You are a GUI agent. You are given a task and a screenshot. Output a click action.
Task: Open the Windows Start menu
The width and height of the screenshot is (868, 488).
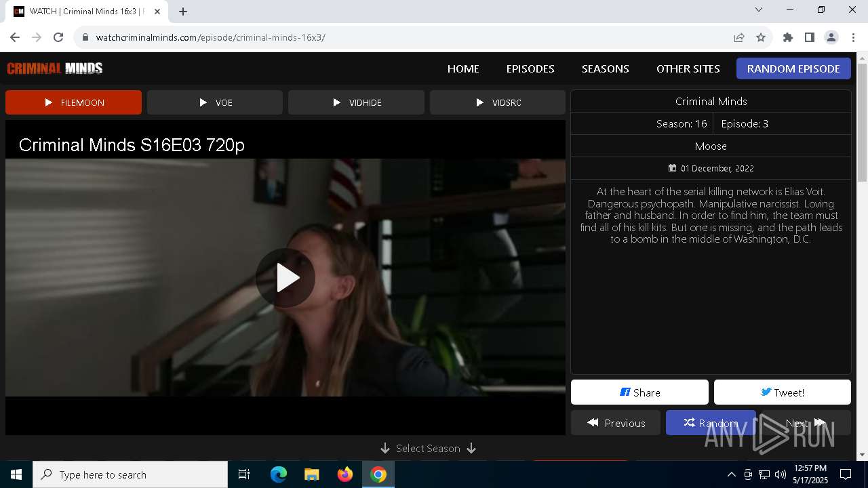16,474
